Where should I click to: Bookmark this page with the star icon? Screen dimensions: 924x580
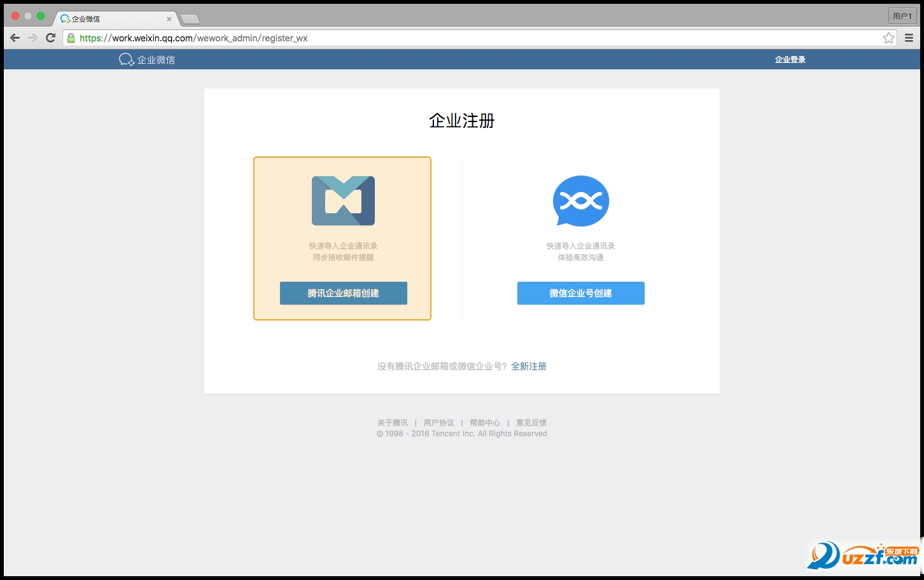[888, 38]
